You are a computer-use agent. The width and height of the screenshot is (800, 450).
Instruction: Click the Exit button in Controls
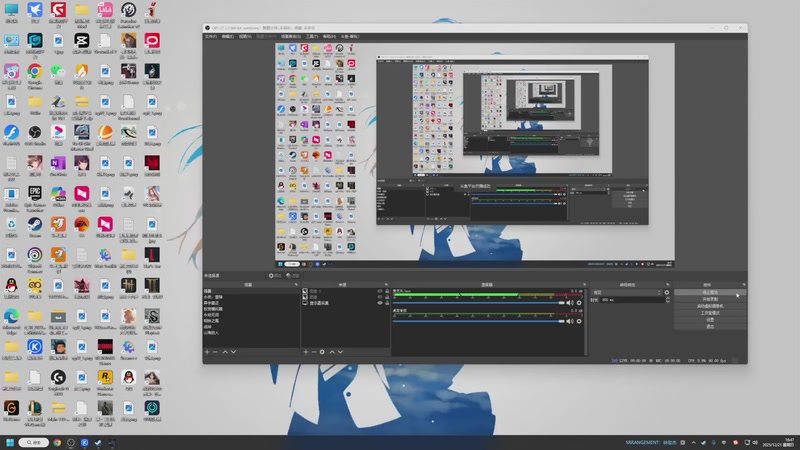coord(710,327)
